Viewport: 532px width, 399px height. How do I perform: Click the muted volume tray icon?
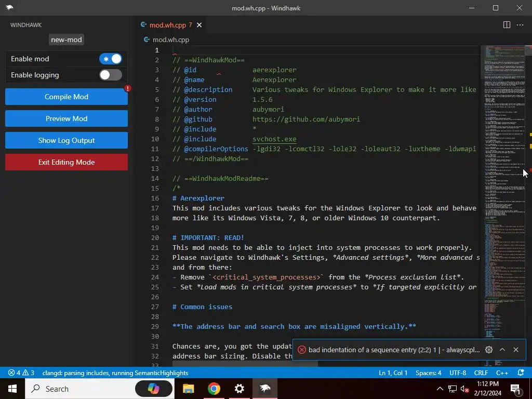pyautogui.click(x=465, y=389)
